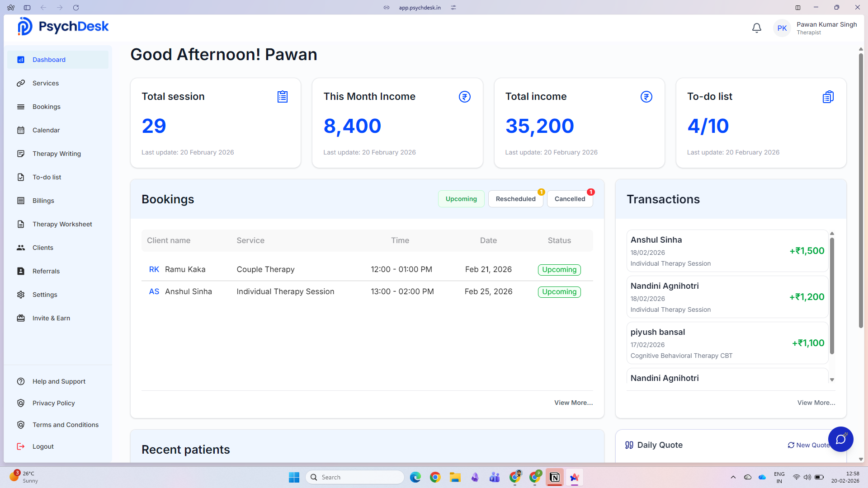Switch to the Upcoming bookings tab

461,199
